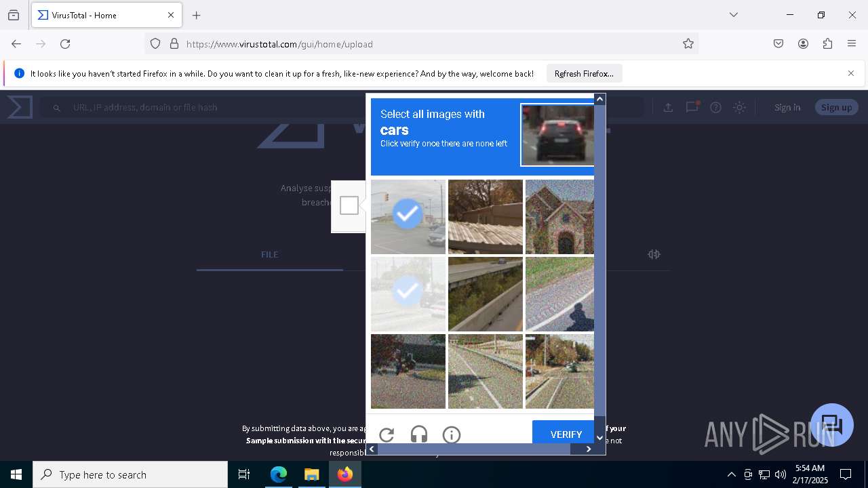Image resolution: width=868 pixels, height=488 pixels.
Task: Dismiss the Firefox notification bar
Action: coord(851,73)
